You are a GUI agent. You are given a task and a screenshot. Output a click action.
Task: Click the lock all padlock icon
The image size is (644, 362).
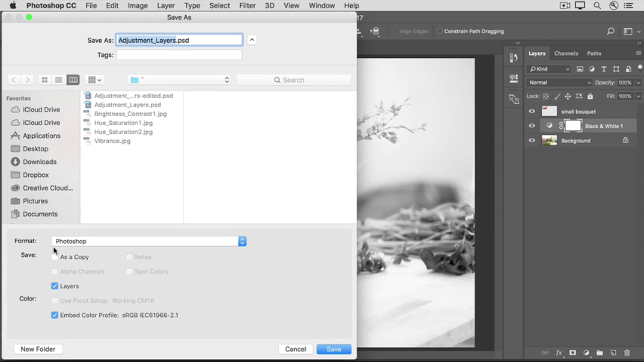click(590, 96)
